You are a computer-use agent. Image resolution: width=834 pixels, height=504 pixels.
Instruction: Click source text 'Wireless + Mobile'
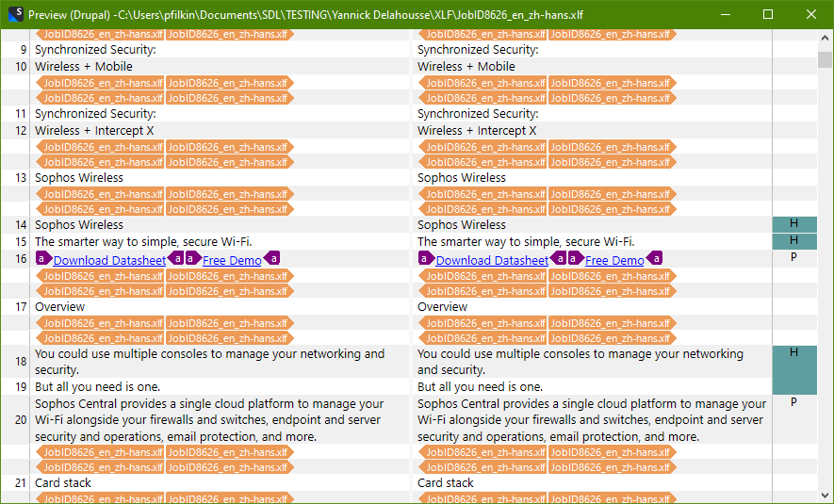[84, 67]
